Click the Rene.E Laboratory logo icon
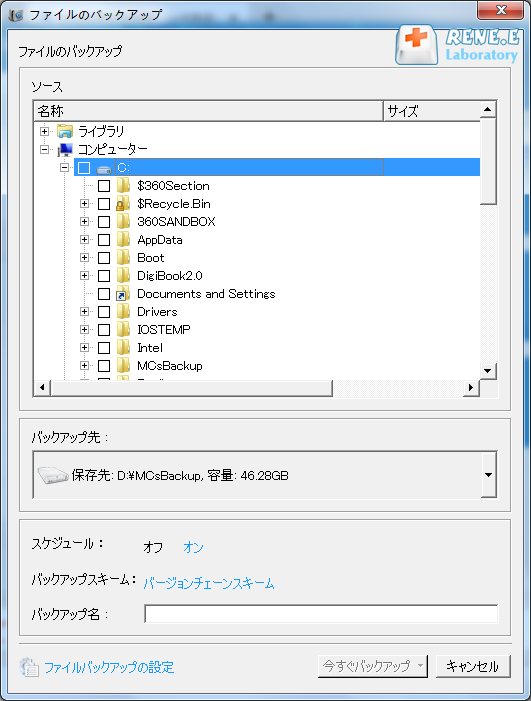The image size is (531, 701). pyautogui.click(x=417, y=45)
